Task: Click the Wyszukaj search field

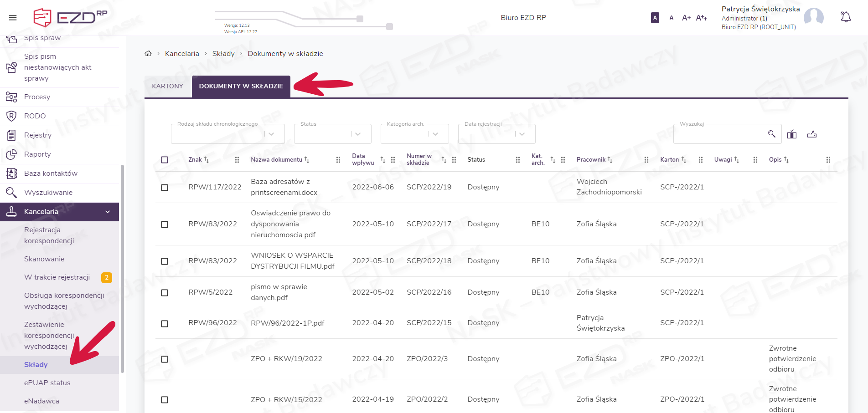Action: click(719, 134)
